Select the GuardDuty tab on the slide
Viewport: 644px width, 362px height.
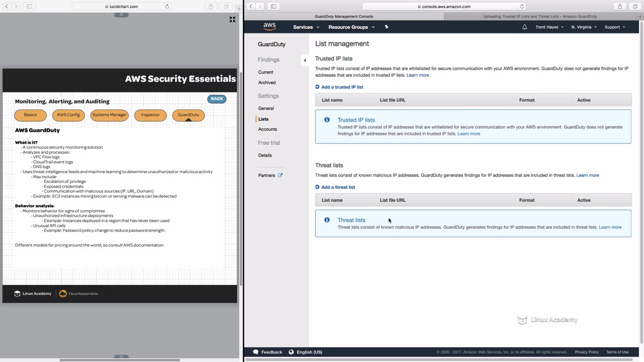(188, 115)
